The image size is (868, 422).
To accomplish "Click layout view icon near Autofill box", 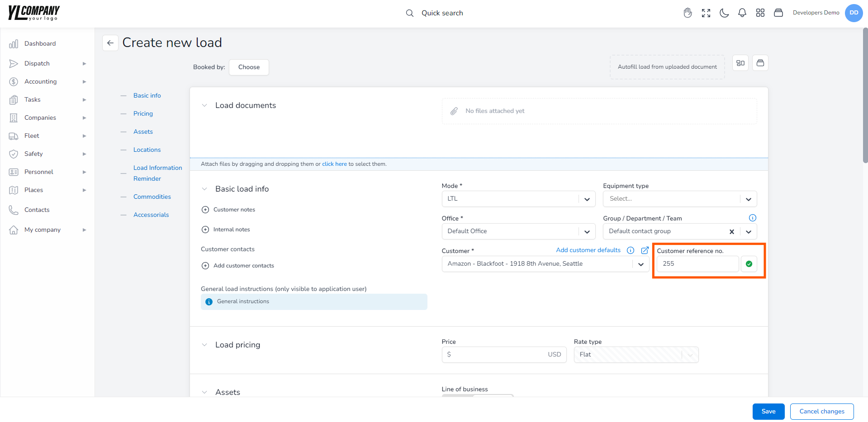I will pyautogui.click(x=740, y=63).
